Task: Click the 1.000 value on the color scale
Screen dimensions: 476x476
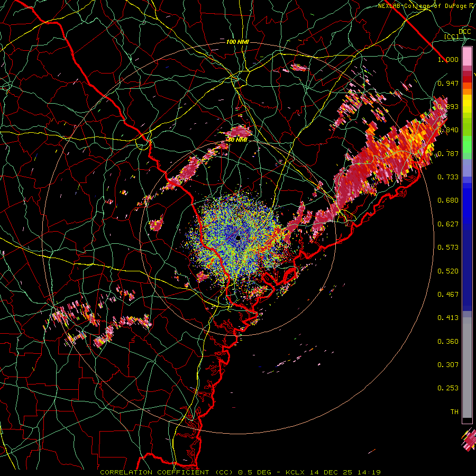Action: 448,59
